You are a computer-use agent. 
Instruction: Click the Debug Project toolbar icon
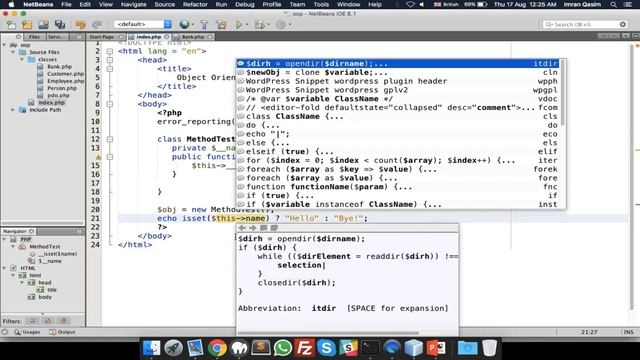(260, 24)
